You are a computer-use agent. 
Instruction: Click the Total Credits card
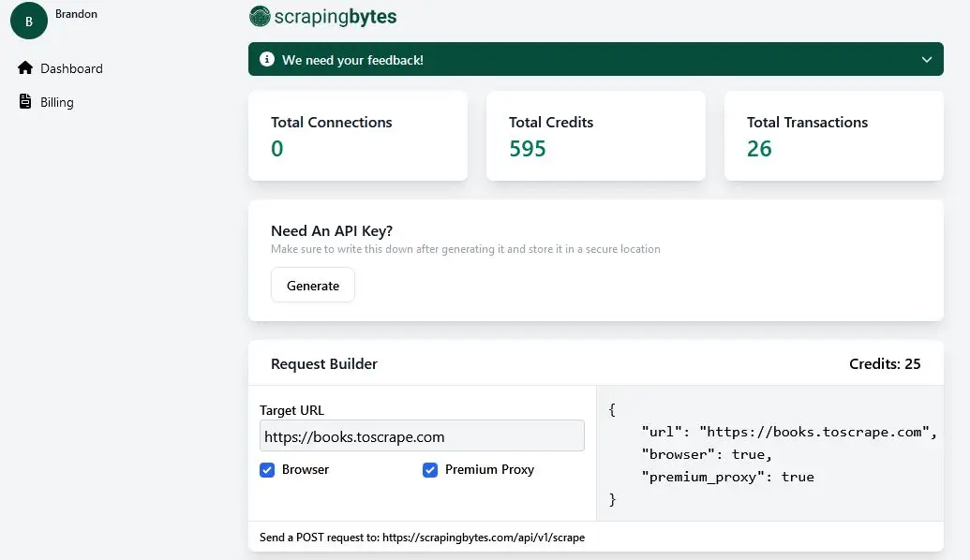coord(595,136)
